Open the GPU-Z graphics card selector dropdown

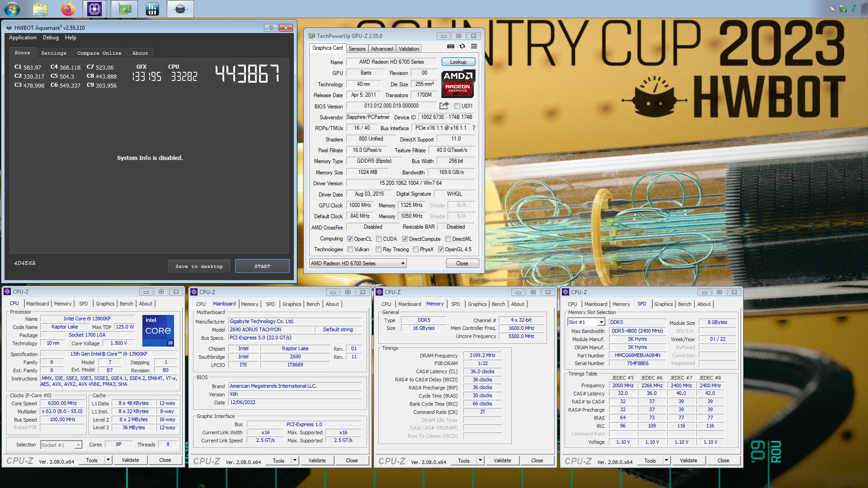coord(358,263)
